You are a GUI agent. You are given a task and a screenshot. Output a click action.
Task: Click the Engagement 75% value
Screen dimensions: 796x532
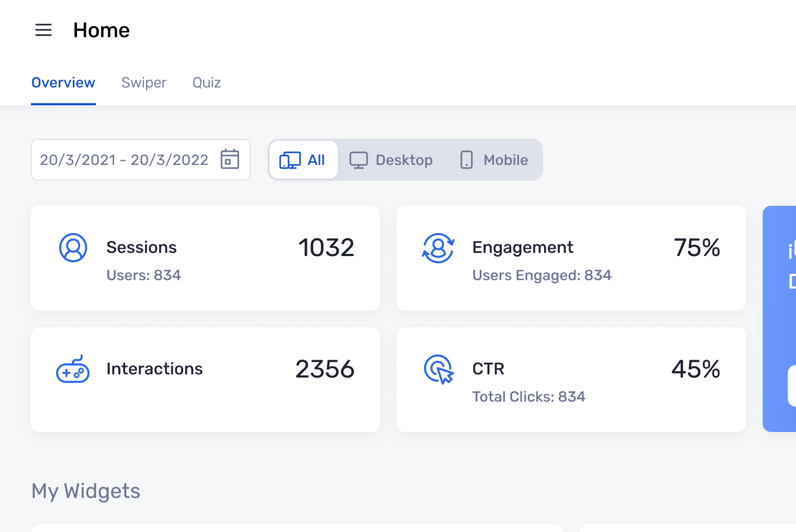[696, 248]
